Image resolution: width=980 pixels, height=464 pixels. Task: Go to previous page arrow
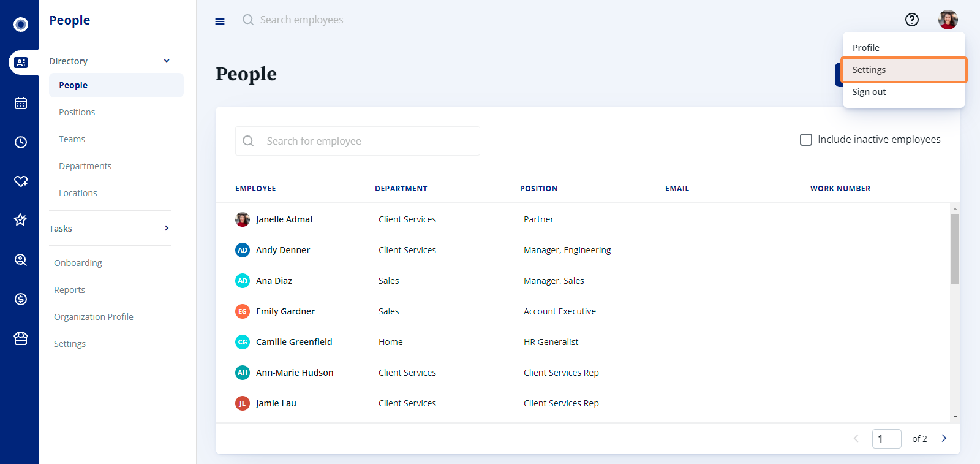click(856, 438)
